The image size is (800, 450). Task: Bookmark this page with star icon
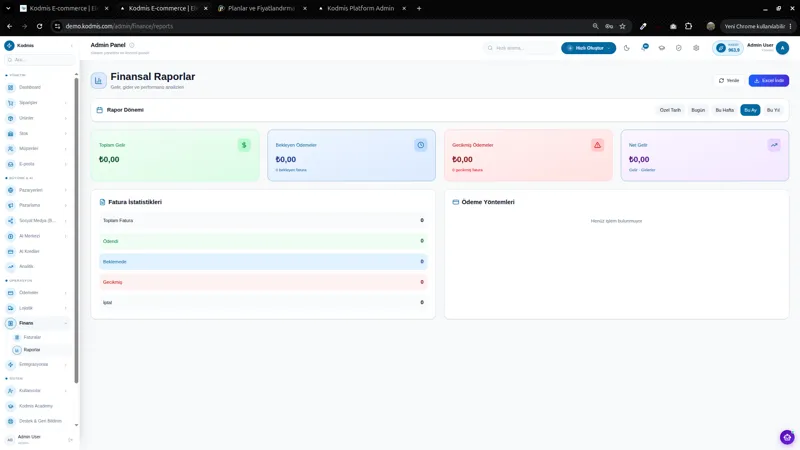[x=622, y=26]
